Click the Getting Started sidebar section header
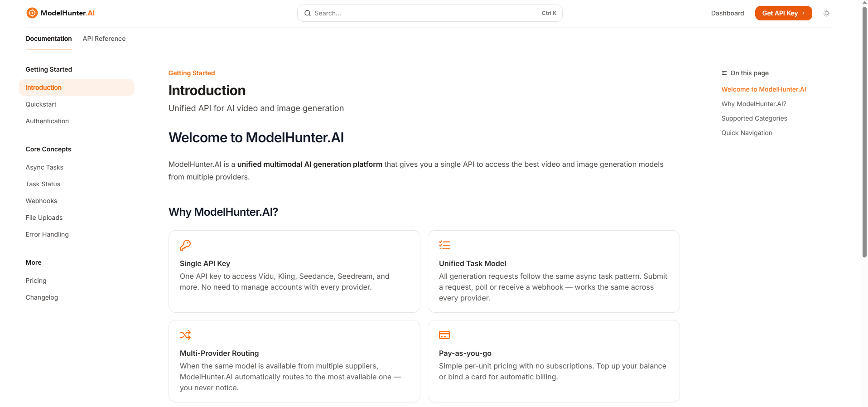 pos(49,69)
